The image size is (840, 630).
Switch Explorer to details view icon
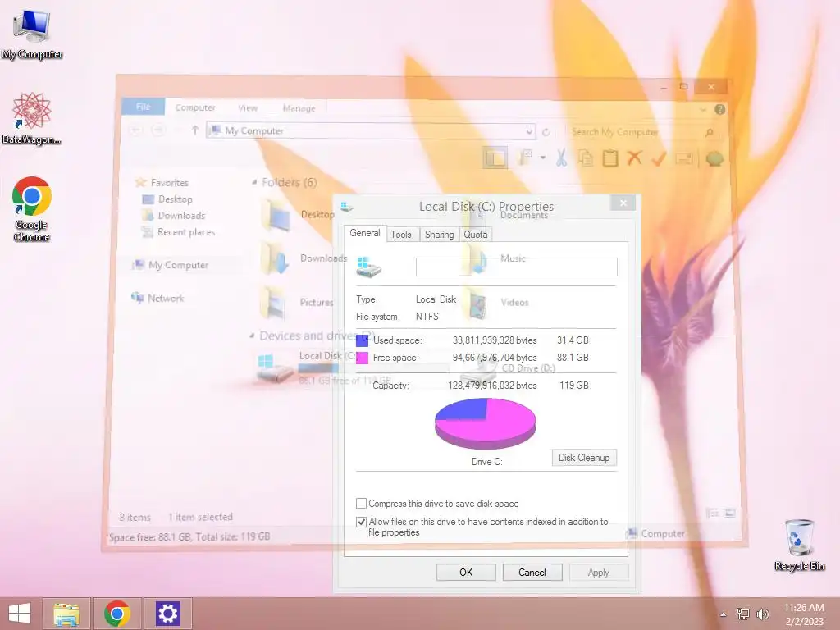coord(712,514)
